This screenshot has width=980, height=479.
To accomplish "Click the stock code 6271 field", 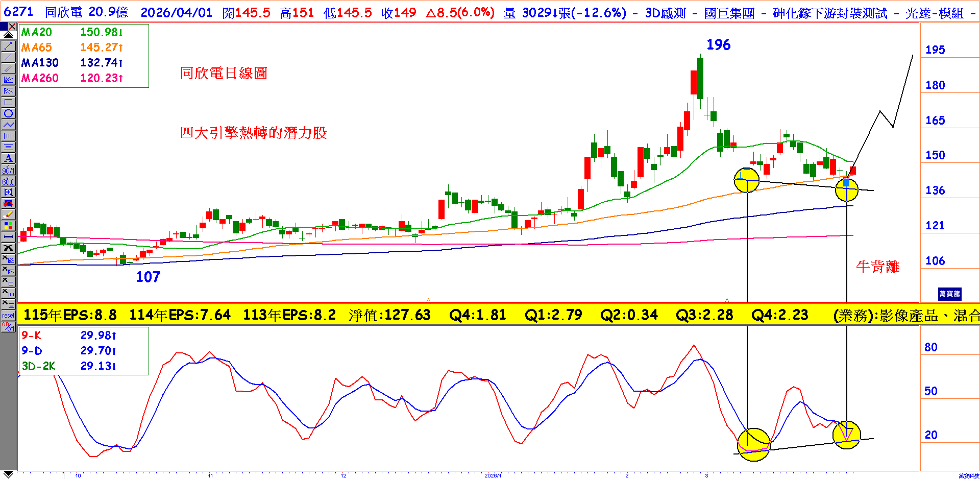I will [x=18, y=12].
